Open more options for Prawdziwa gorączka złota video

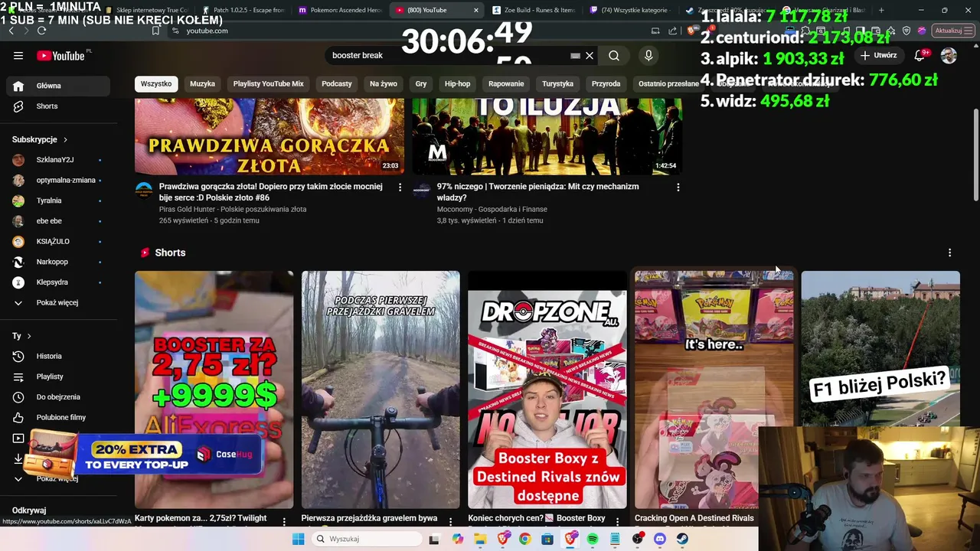pos(400,187)
